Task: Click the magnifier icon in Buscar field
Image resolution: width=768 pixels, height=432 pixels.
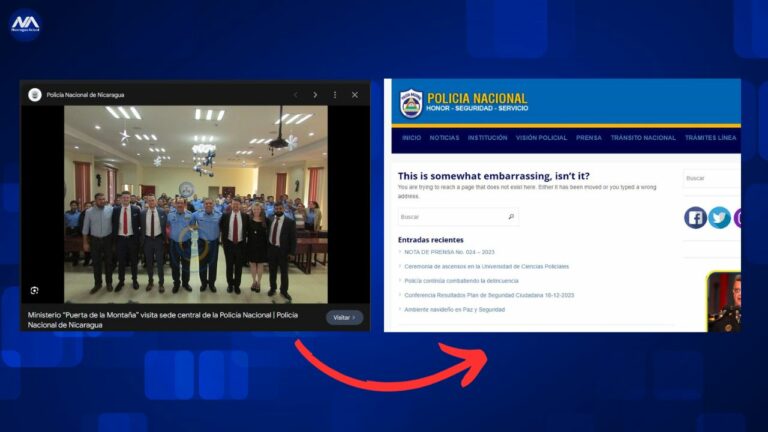Action: pyautogui.click(x=511, y=216)
